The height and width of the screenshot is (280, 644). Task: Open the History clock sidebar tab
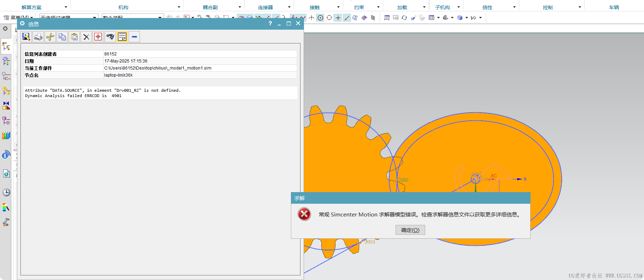tap(6, 192)
